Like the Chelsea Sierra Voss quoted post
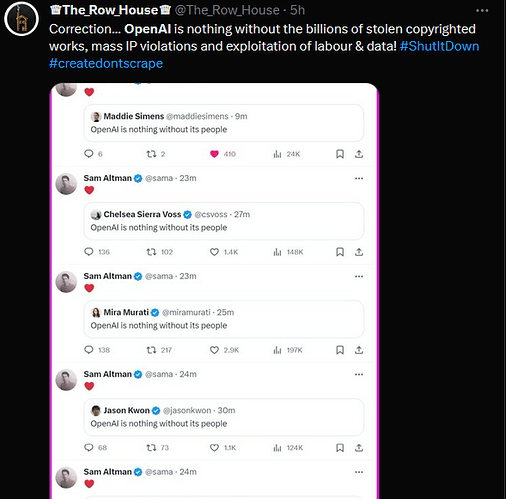 (x=214, y=252)
